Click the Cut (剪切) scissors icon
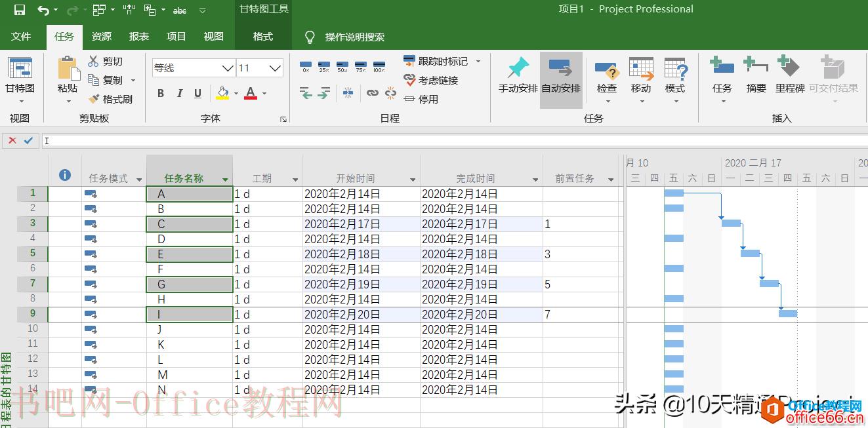The image size is (868, 428). [93, 61]
